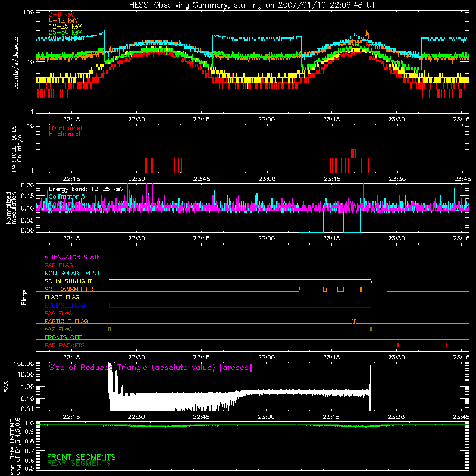
Task: Click the 22:45 tick label under the Flags plot
Action: [x=201, y=358]
